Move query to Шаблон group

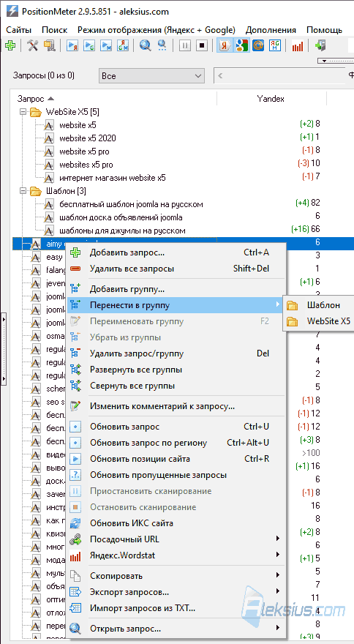click(x=318, y=305)
